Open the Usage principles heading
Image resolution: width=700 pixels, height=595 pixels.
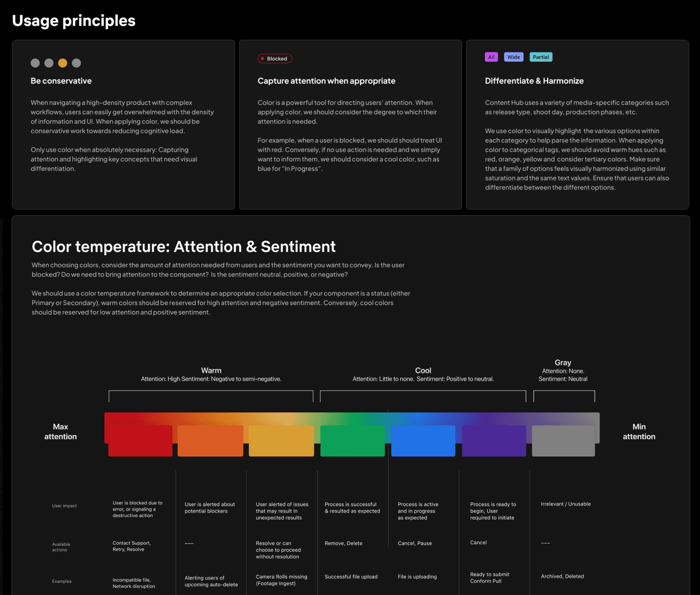click(74, 21)
